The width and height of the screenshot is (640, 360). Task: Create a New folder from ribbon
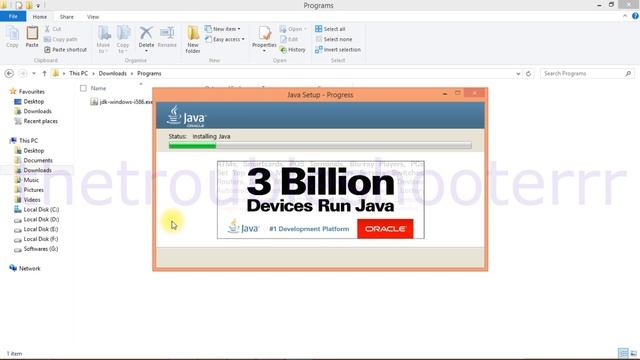(x=193, y=39)
